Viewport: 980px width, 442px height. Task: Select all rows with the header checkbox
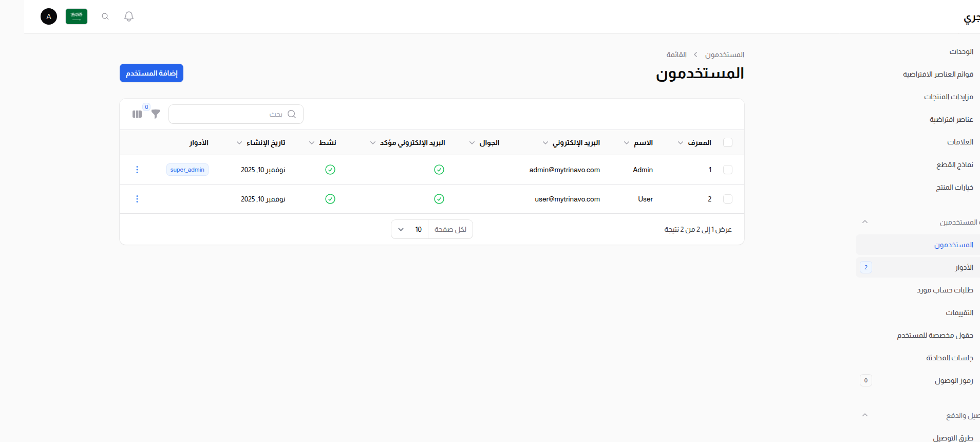pos(728,142)
